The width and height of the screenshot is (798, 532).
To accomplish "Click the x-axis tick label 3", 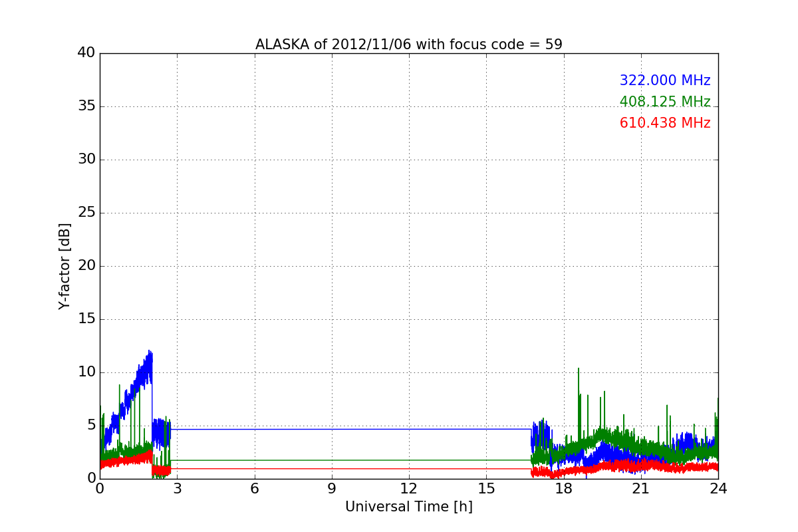I will [177, 489].
